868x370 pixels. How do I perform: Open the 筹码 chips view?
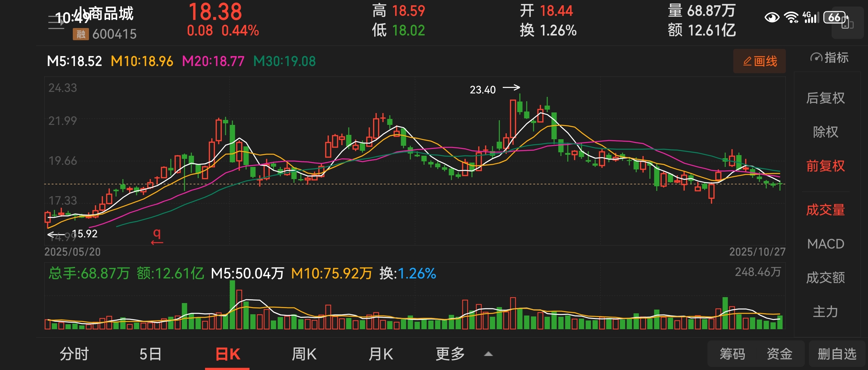pyautogui.click(x=732, y=354)
